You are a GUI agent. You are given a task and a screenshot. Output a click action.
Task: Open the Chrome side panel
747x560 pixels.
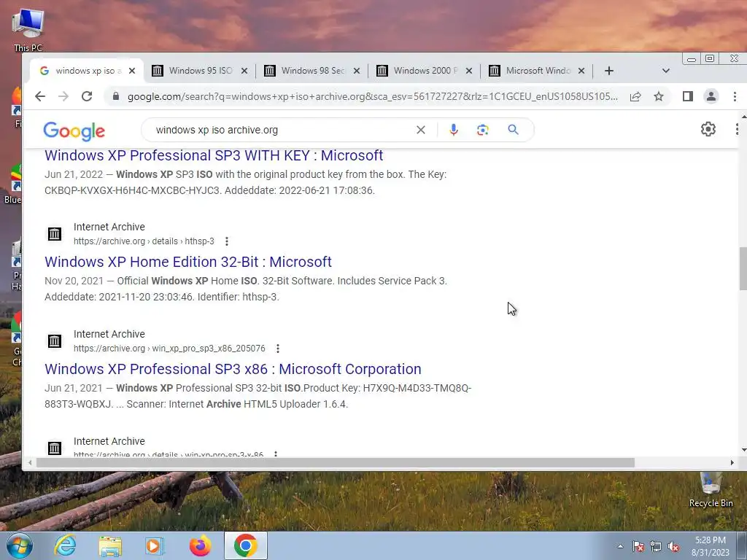(687, 97)
